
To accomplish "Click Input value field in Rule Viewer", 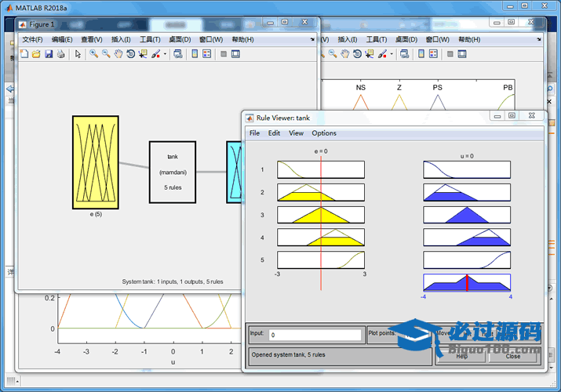I will (315, 335).
